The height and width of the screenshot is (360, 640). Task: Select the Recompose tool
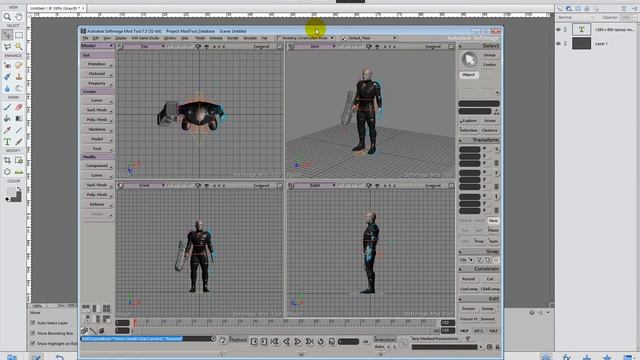coord(19,160)
